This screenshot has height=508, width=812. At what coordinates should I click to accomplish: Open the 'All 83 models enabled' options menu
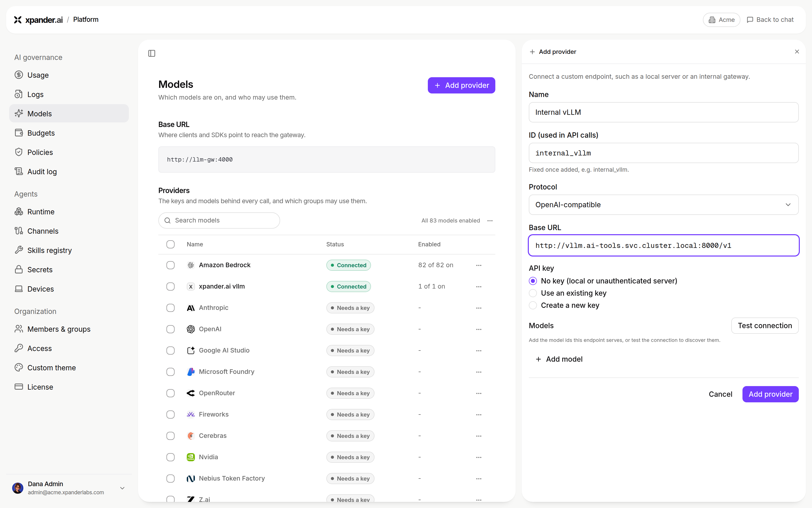point(490,221)
